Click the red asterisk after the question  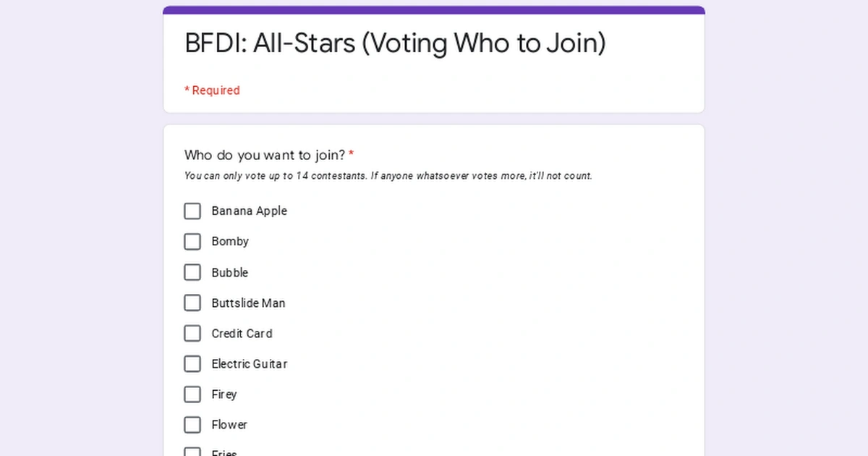click(x=352, y=154)
